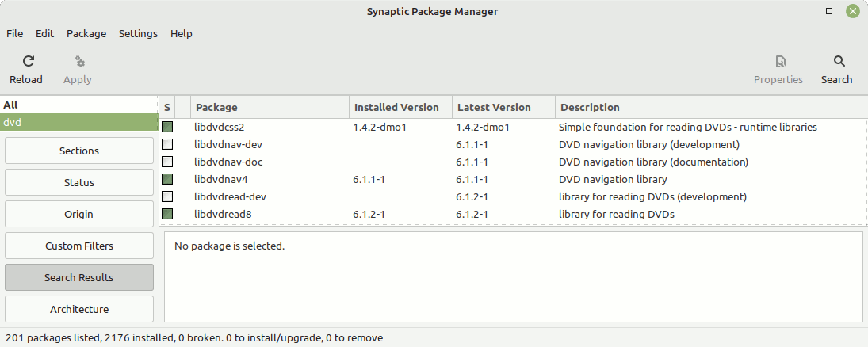Open the Package menu
The width and height of the screenshot is (868, 347).
pyautogui.click(x=86, y=34)
